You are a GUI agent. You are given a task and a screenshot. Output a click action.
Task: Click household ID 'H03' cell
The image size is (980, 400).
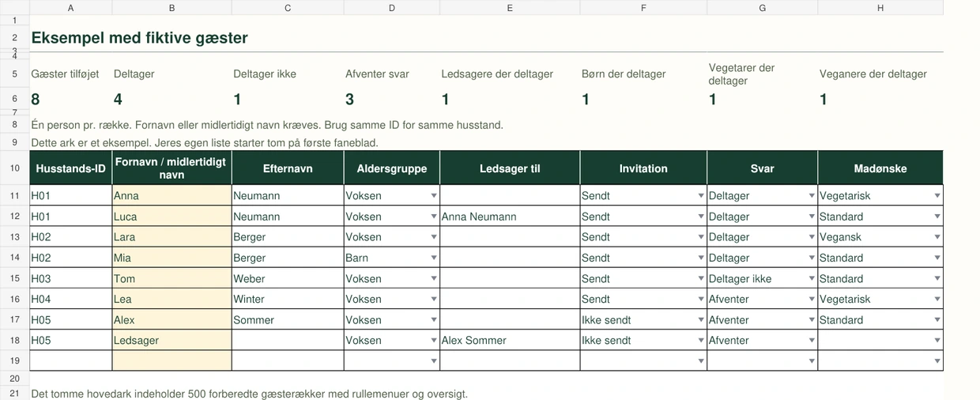[71, 279]
